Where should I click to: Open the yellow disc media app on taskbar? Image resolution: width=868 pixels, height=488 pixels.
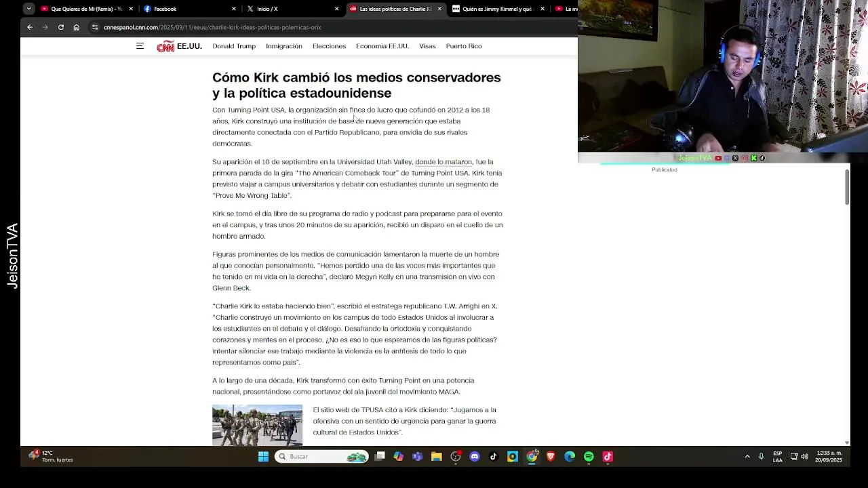513,457
